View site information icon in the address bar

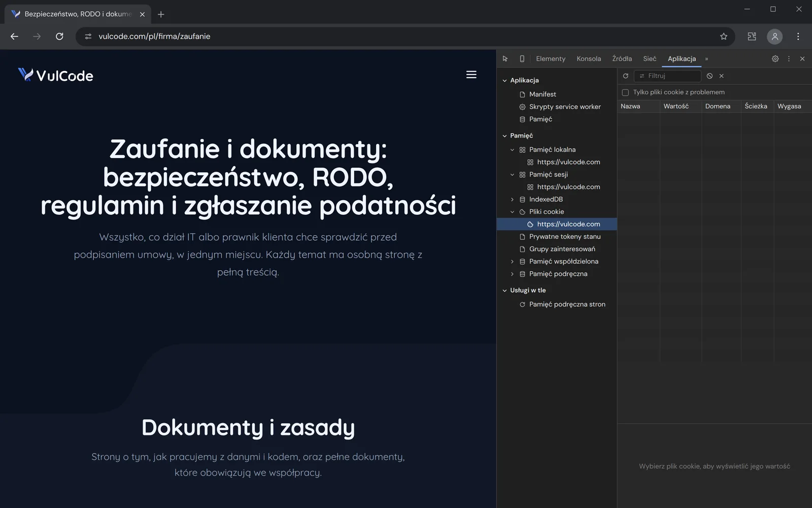[88, 37]
